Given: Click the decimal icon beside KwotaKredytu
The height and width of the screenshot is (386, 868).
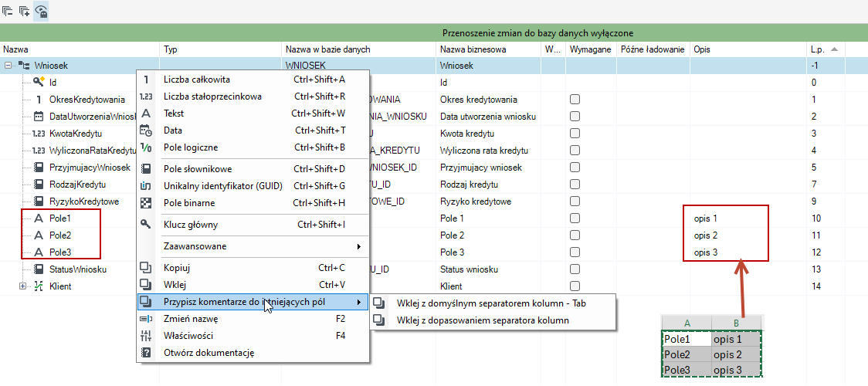Looking at the screenshot, I should click(38, 134).
